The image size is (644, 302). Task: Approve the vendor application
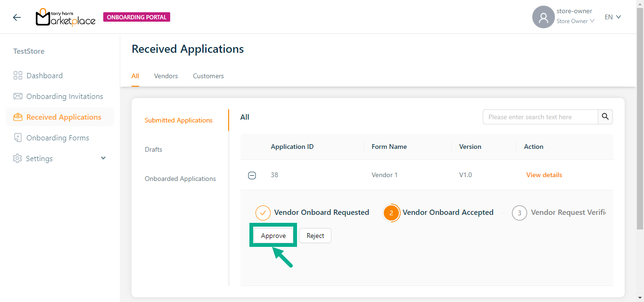[x=273, y=236]
